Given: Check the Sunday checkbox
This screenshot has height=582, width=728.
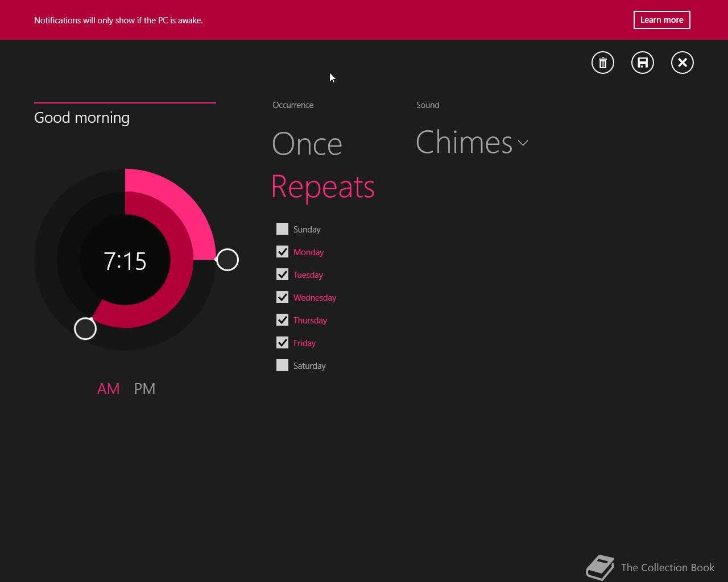Looking at the screenshot, I should coord(282,229).
